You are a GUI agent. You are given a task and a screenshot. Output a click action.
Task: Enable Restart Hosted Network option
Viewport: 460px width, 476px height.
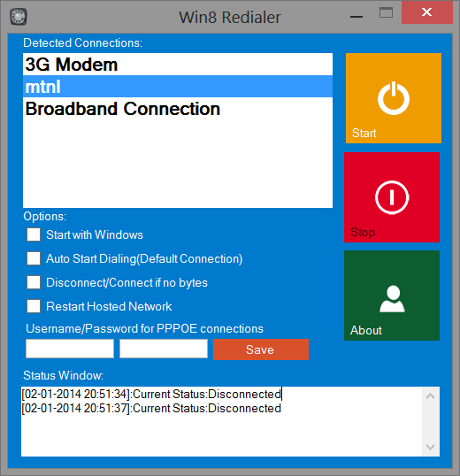click(34, 306)
